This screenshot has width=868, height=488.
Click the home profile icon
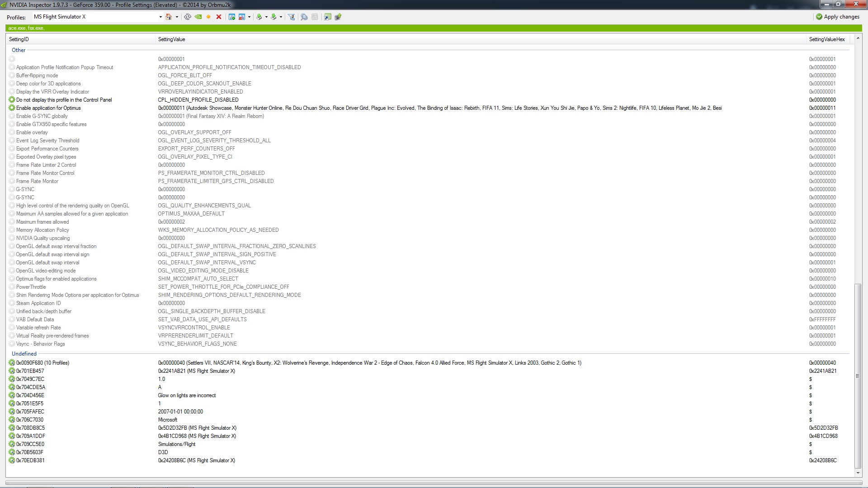point(169,17)
